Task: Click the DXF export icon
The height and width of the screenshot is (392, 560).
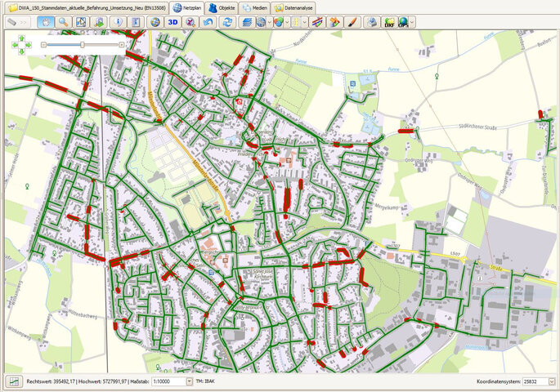Action: (x=389, y=22)
